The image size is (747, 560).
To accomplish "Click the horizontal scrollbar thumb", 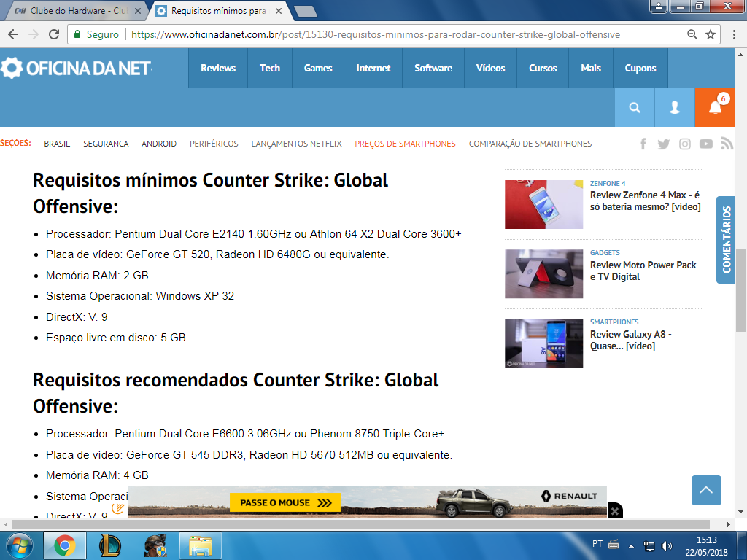I will [360, 524].
